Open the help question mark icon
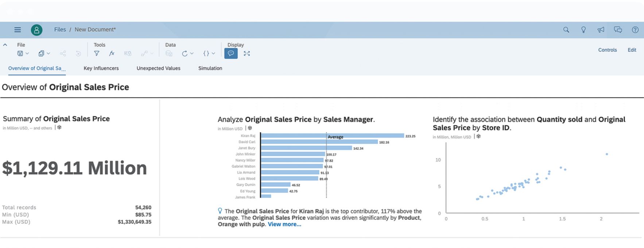Image resolution: width=644 pixels, height=248 pixels. coord(635,30)
